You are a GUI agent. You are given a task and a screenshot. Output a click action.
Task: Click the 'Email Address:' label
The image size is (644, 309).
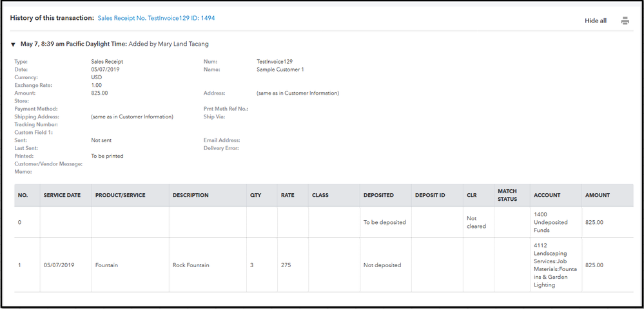pyautogui.click(x=222, y=140)
